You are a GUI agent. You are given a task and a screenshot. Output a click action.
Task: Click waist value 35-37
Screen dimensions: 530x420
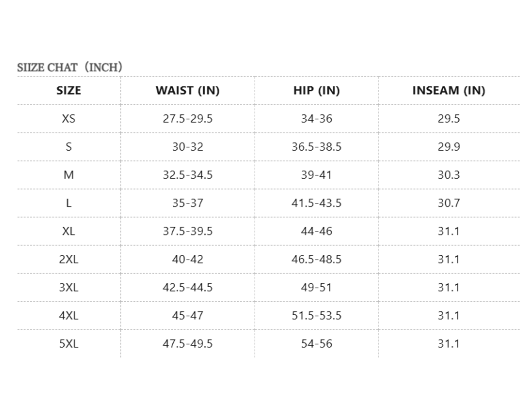(x=187, y=203)
